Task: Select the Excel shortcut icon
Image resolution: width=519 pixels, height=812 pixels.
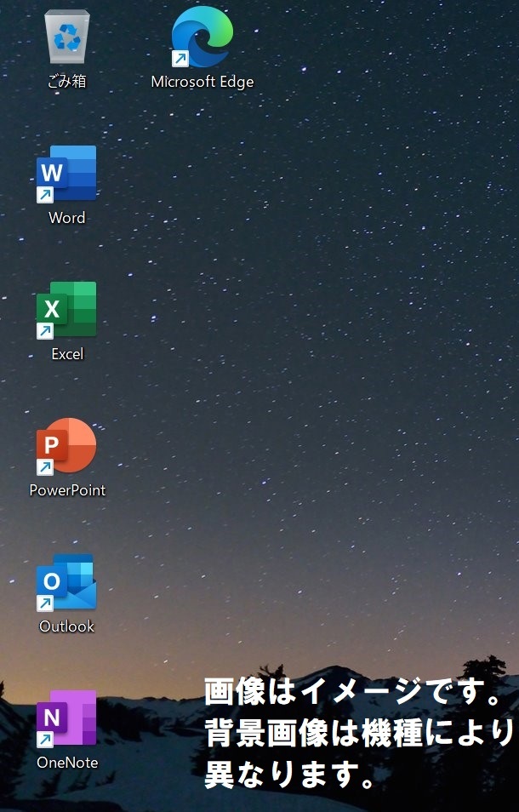Action: [x=66, y=310]
